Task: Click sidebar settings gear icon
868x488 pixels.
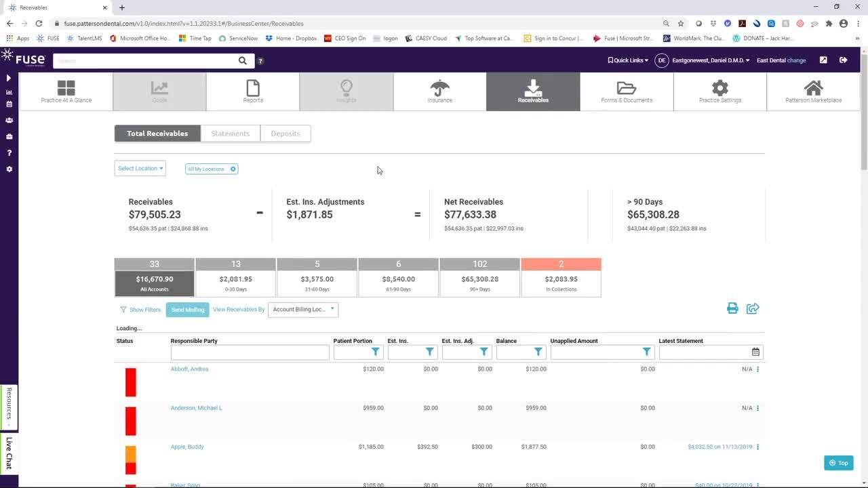Action: coord(9,169)
